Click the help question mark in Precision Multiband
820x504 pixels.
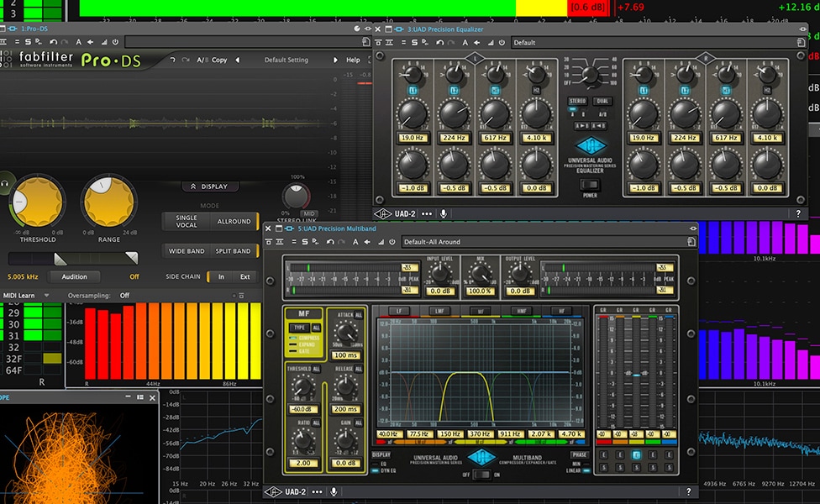pyautogui.click(x=688, y=491)
